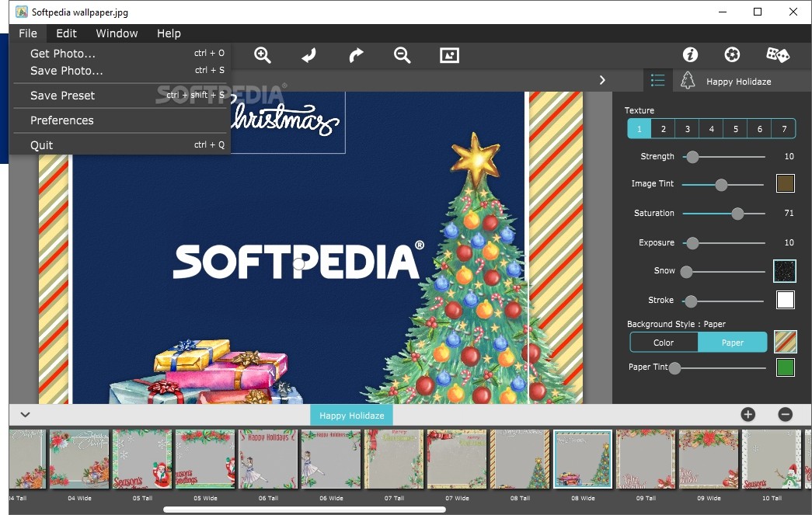
Task: Collapse the presets tray chevron
Action: point(25,415)
